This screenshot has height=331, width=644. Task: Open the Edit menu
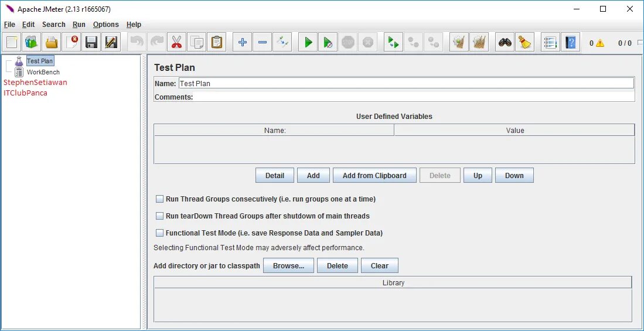tap(28, 25)
